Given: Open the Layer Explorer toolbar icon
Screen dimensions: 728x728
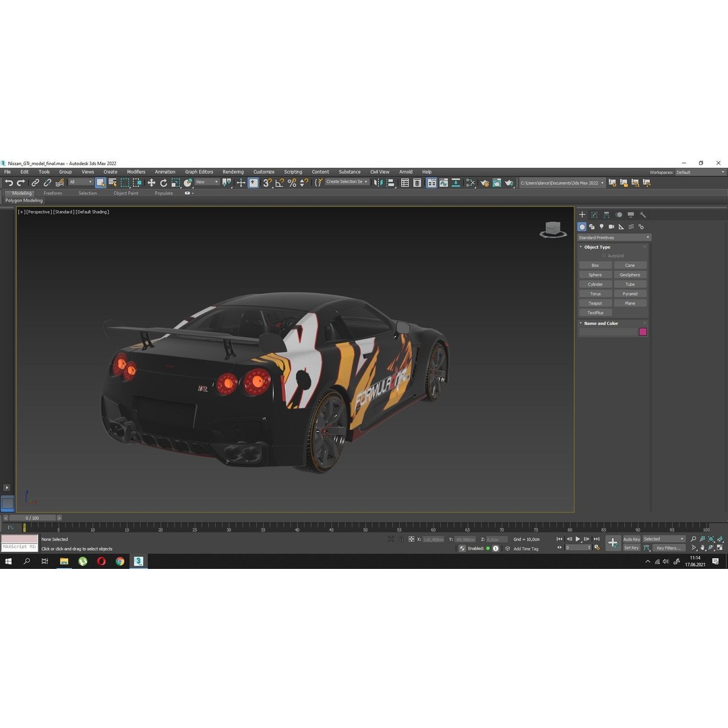Looking at the screenshot, I should coord(417,183).
